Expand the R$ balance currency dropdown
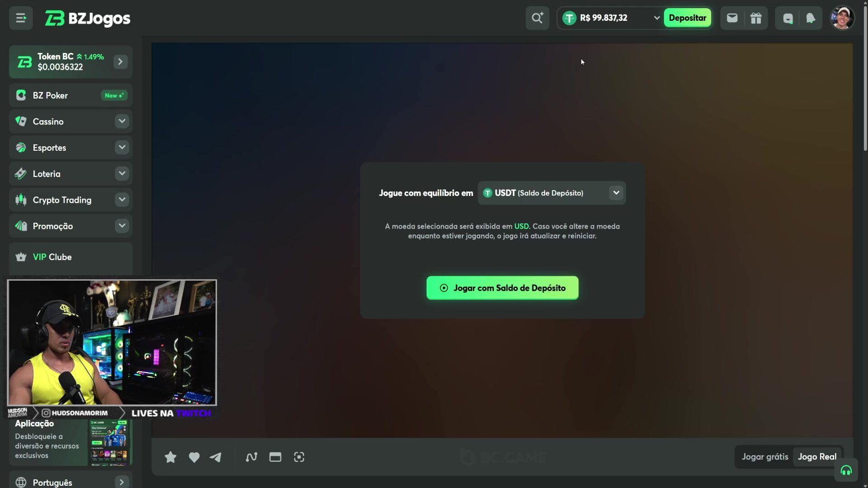Screen dimensions: 868x488 pos(656,18)
